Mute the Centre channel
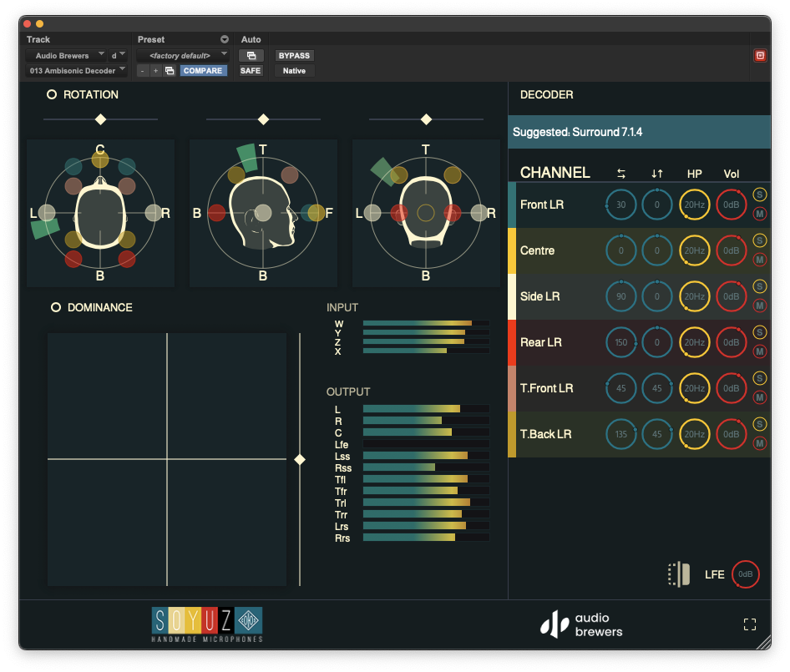 click(759, 260)
